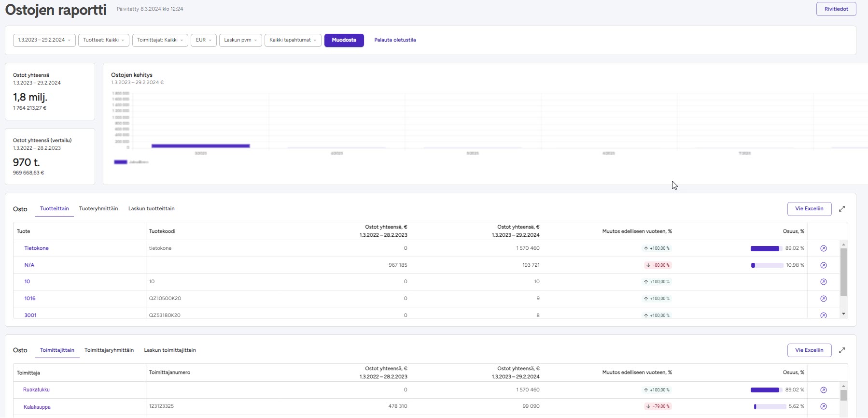Click chart legend purple swatch
Screen dimensions: 868x418
(121, 162)
